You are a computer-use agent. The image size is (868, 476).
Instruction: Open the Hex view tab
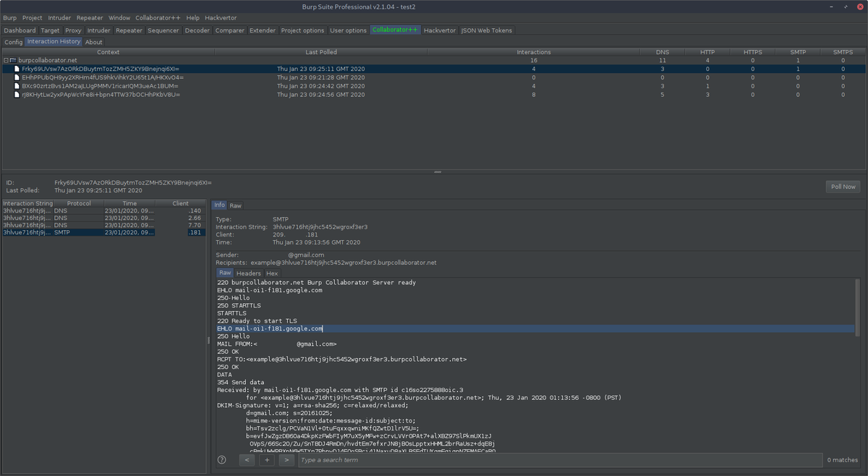coord(272,273)
